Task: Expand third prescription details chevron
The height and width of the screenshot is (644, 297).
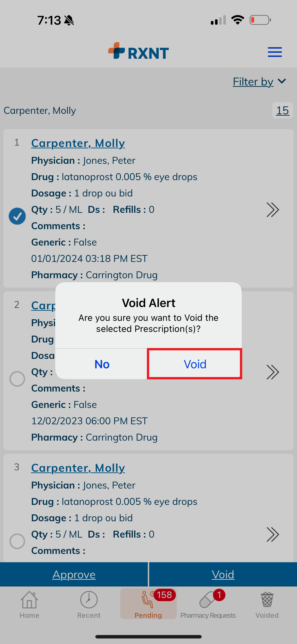Action: [273, 535]
